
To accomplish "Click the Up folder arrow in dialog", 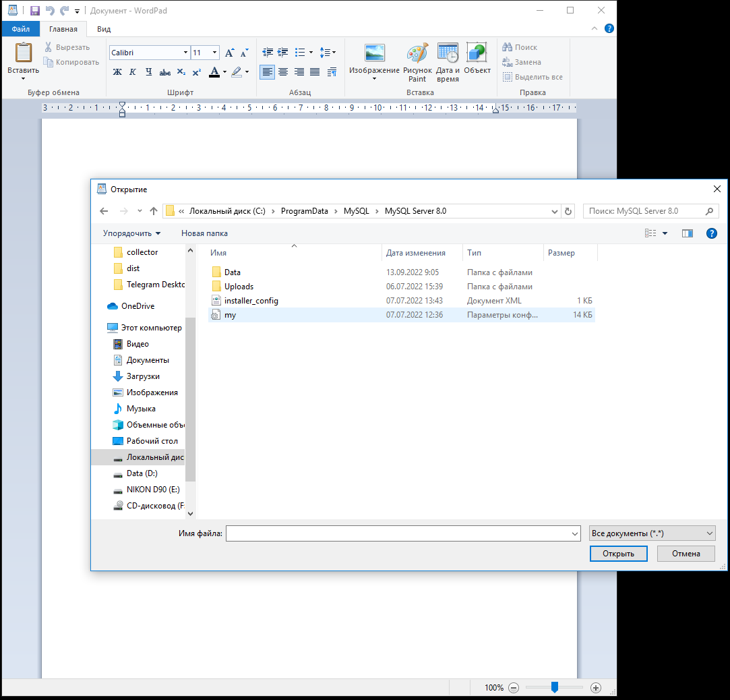I will (x=154, y=211).
